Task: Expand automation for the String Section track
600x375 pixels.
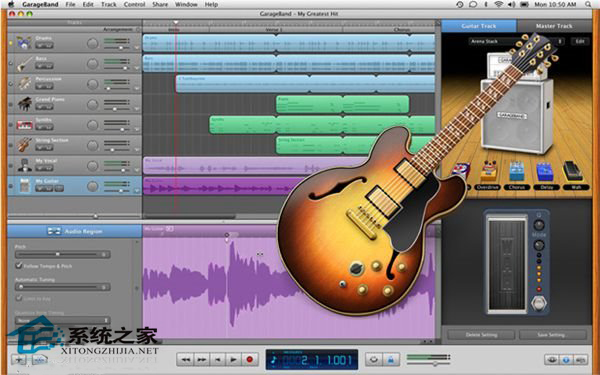Action: pyautogui.click(x=137, y=150)
